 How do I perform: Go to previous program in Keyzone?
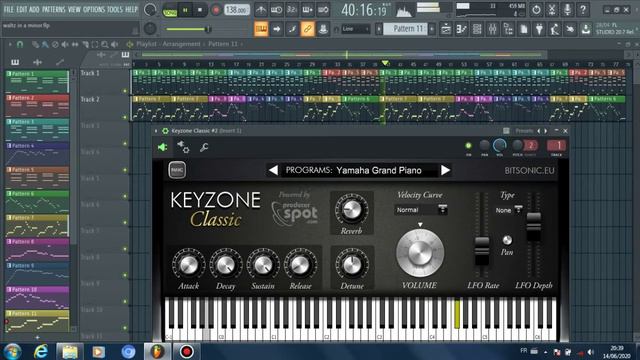tap(273, 170)
